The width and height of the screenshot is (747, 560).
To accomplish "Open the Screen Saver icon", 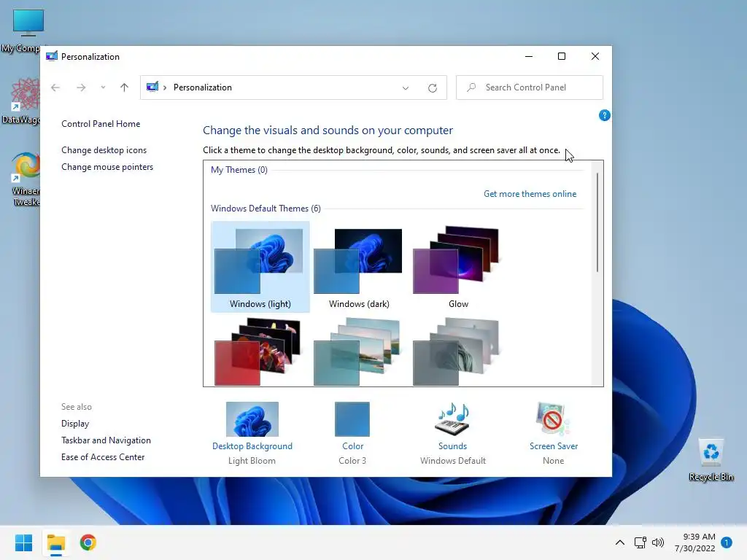I will pos(553,419).
